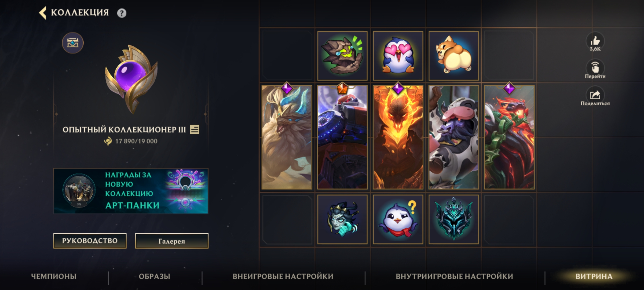Open Внутриигровые настройки tab
This screenshot has height=290, width=644.
pyautogui.click(x=454, y=276)
